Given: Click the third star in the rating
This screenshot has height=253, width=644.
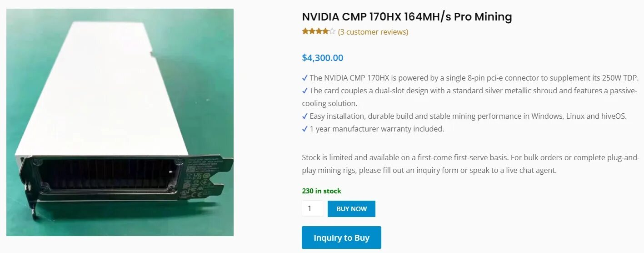Looking at the screenshot, I should click(319, 32).
